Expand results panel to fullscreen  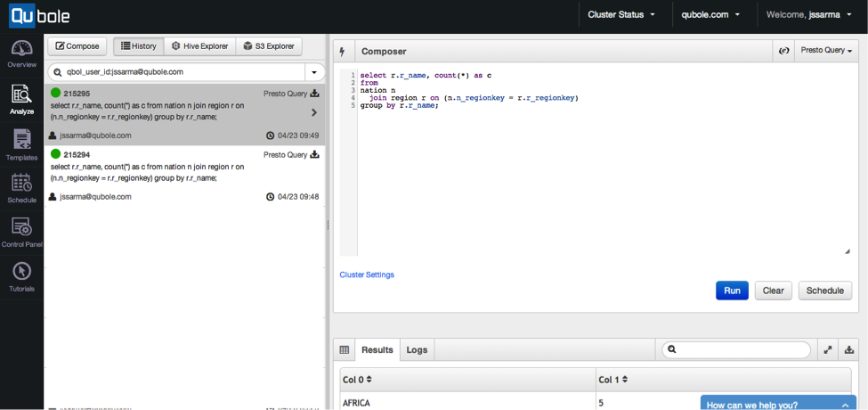click(828, 350)
